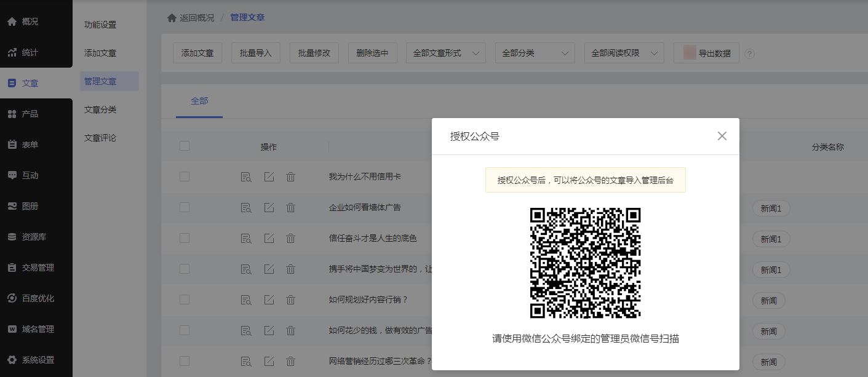Open 统计 in the sidebar
This screenshot has width=868, height=377.
36,52
